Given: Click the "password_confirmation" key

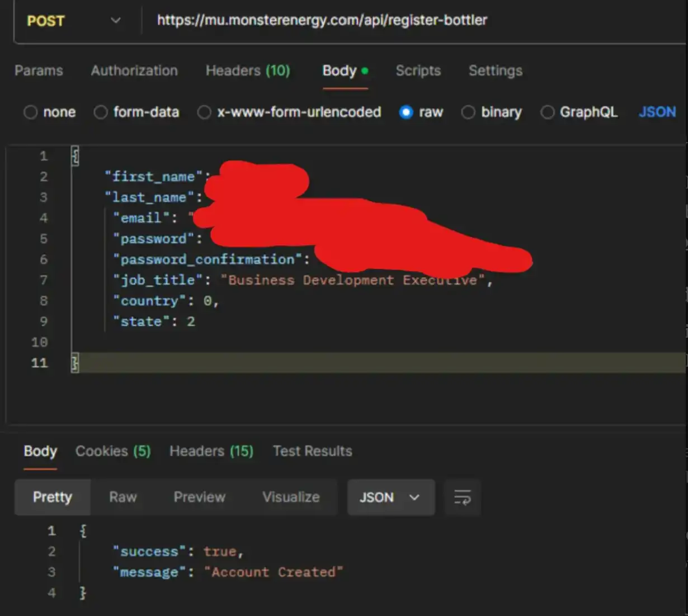Looking at the screenshot, I should tap(208, 259).
